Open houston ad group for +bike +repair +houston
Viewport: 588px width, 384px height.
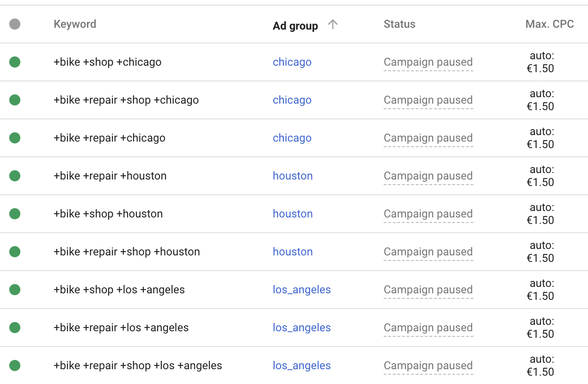293,176
